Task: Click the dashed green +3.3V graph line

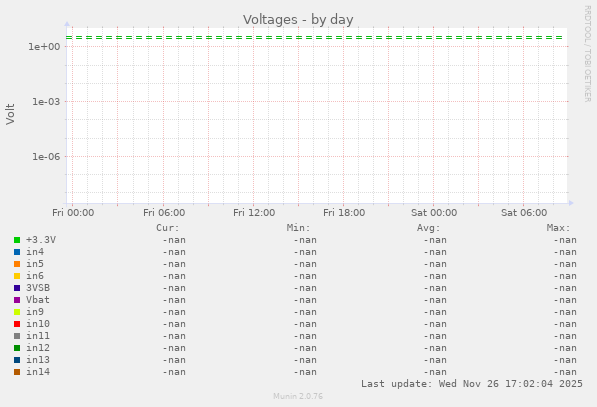Action: [x=314, y=37]
